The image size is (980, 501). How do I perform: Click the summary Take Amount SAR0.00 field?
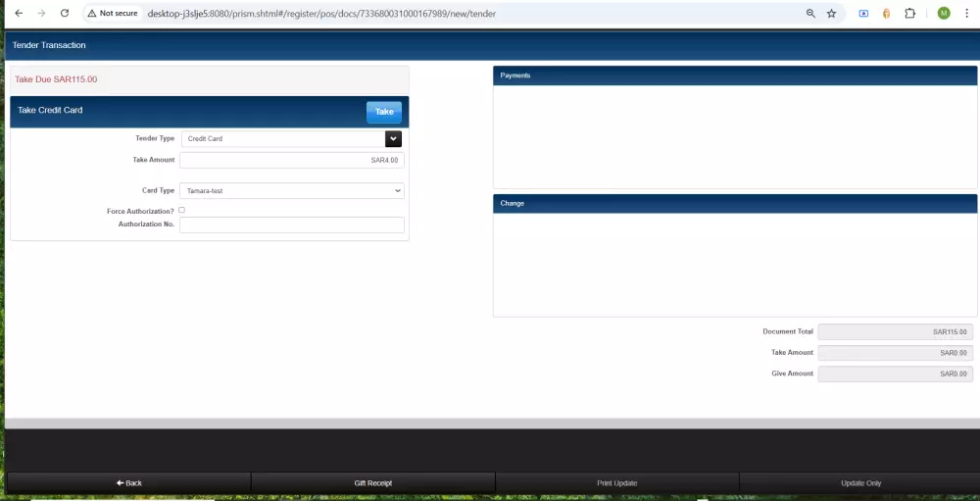point(895,353)
